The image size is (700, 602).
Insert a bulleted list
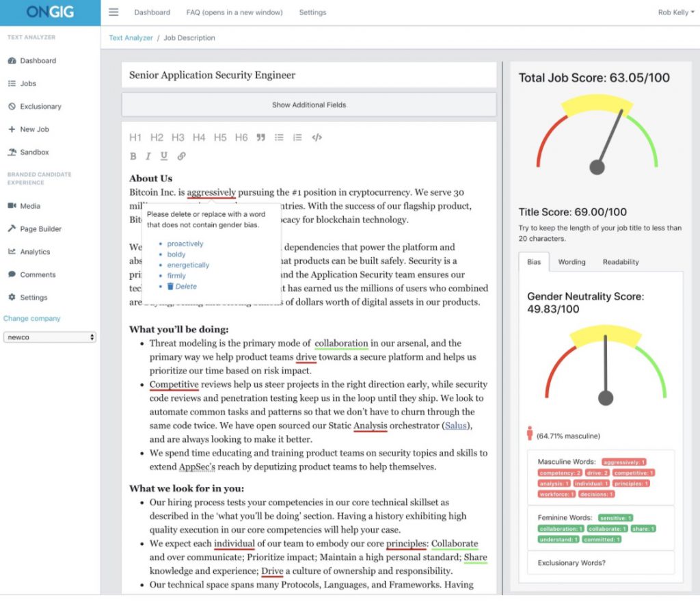click(279, 137)
